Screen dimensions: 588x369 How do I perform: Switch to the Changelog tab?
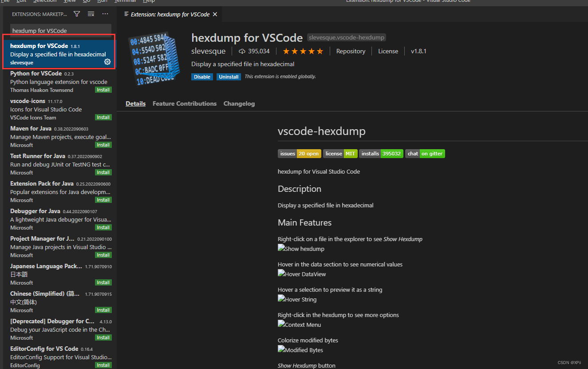pos(239,103)
